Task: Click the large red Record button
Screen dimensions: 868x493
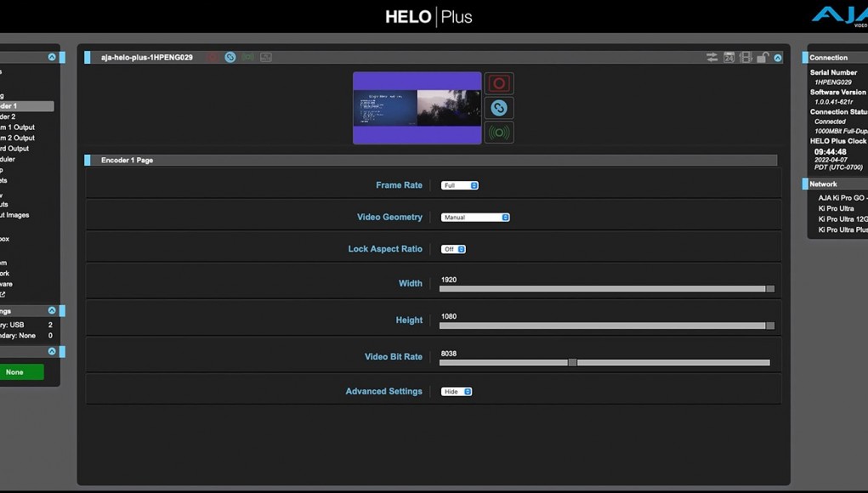Action: 499,83
